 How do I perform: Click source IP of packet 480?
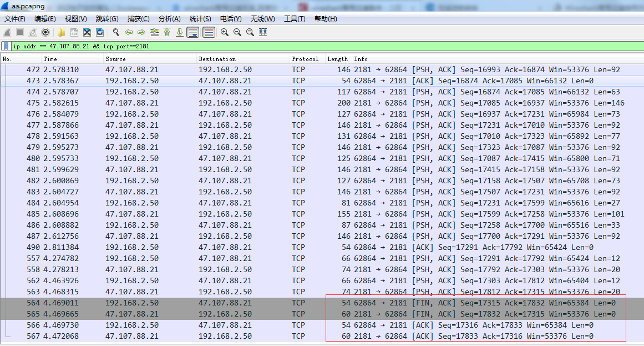coord(132,158)
